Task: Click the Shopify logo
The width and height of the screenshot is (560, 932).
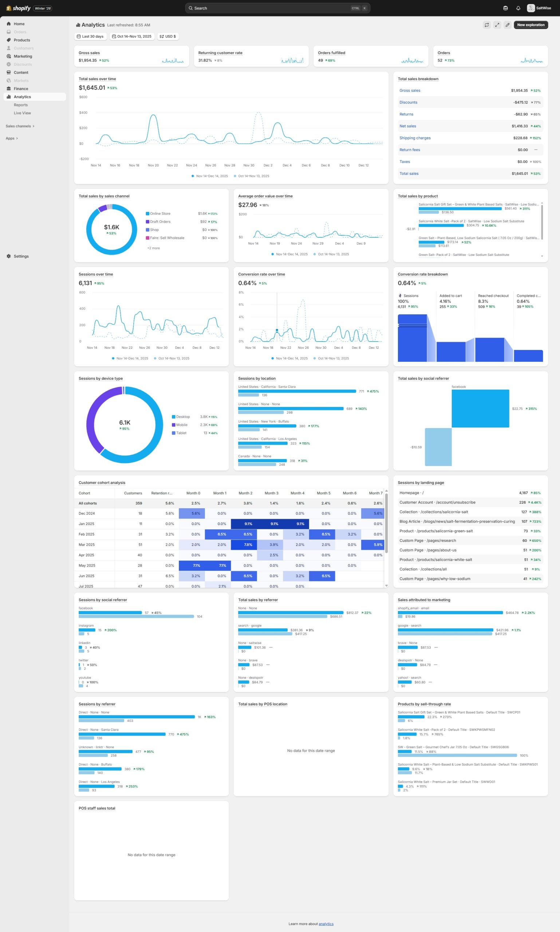Action: pos(18,8)
